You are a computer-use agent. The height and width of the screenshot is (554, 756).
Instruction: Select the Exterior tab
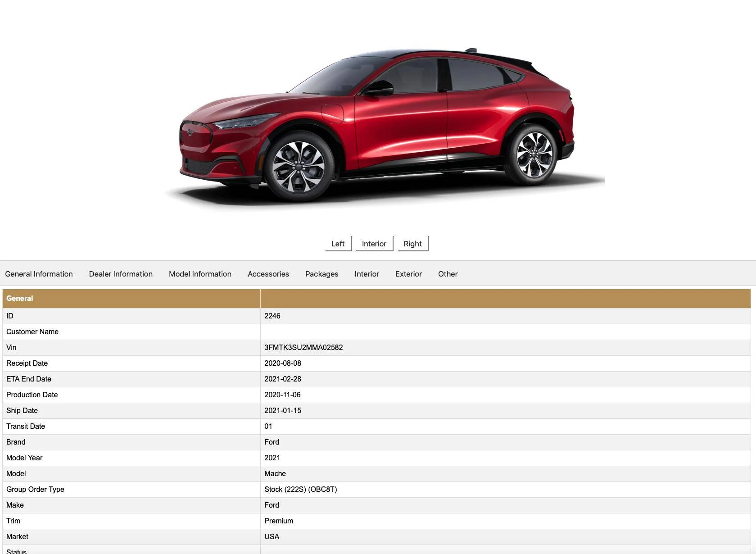point(408,274)
